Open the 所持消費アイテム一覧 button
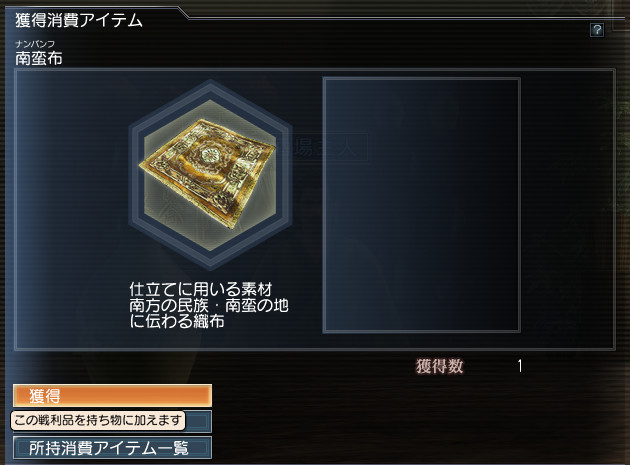This screenshot has height=465, width=630. pyautogui.click(x=112, y=448)
